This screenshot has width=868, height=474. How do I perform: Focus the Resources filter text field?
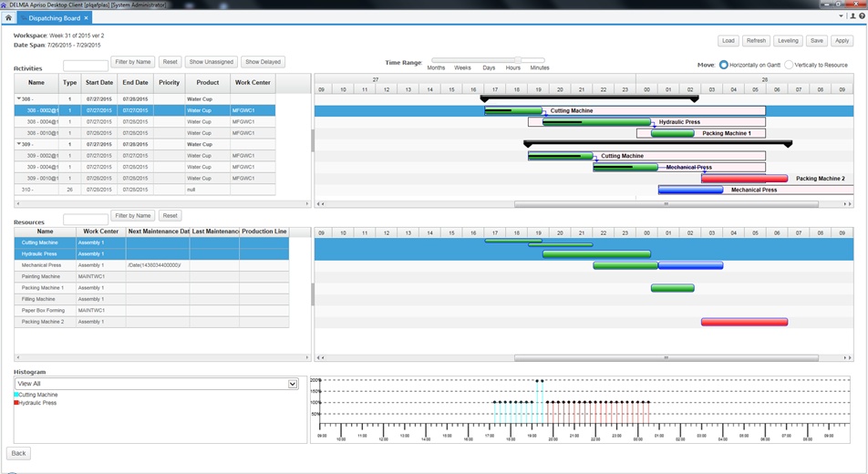tap(86, 220)
